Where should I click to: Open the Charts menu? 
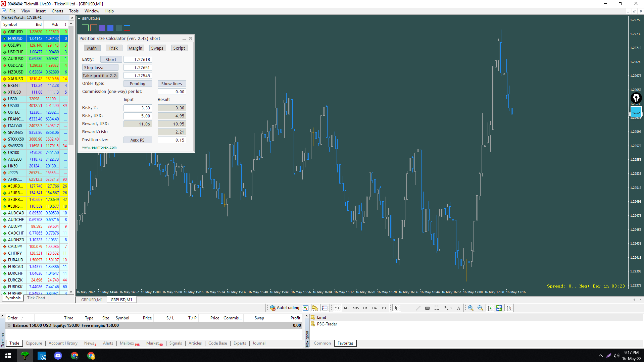tap(57, 11)
